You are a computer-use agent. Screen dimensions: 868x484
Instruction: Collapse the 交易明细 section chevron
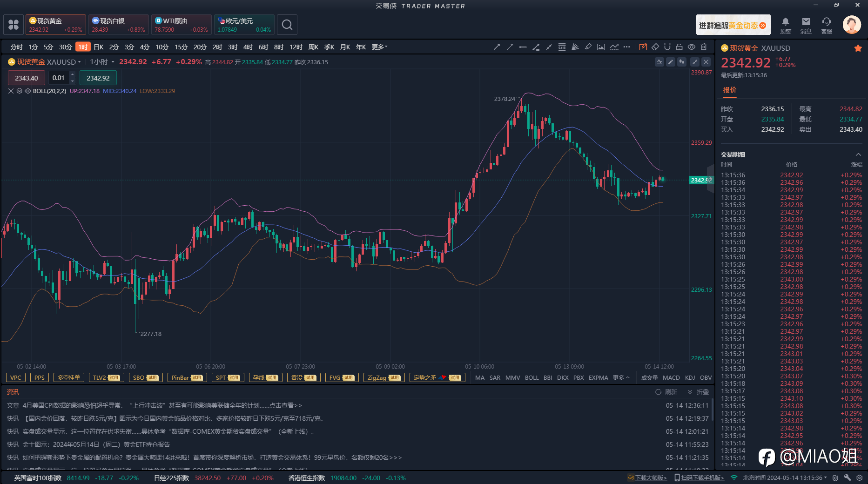858,155
